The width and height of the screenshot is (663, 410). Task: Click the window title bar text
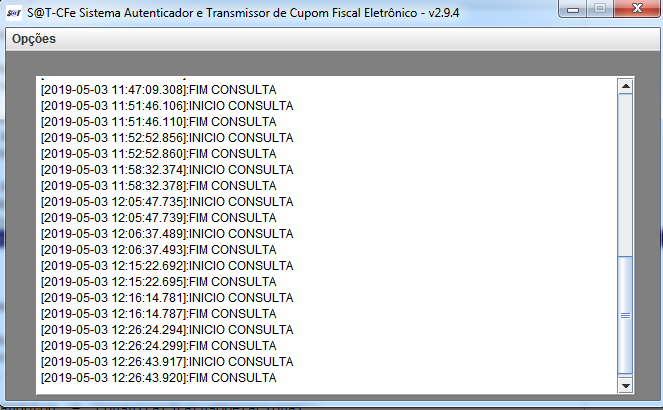(243, 13)
